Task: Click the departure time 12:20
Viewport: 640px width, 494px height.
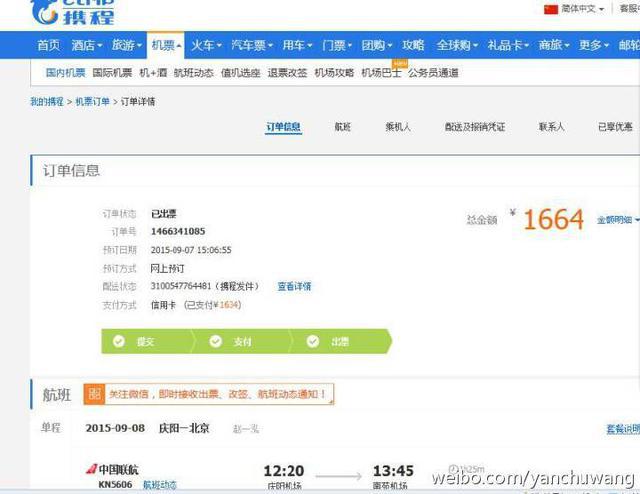Action: point(284,471)
